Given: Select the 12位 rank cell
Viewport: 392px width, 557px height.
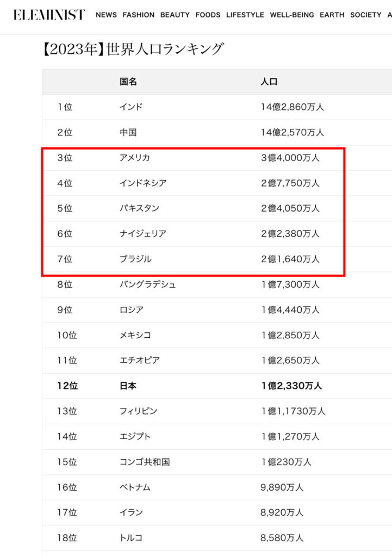Looking at the screenshot, I should point(67,386).
